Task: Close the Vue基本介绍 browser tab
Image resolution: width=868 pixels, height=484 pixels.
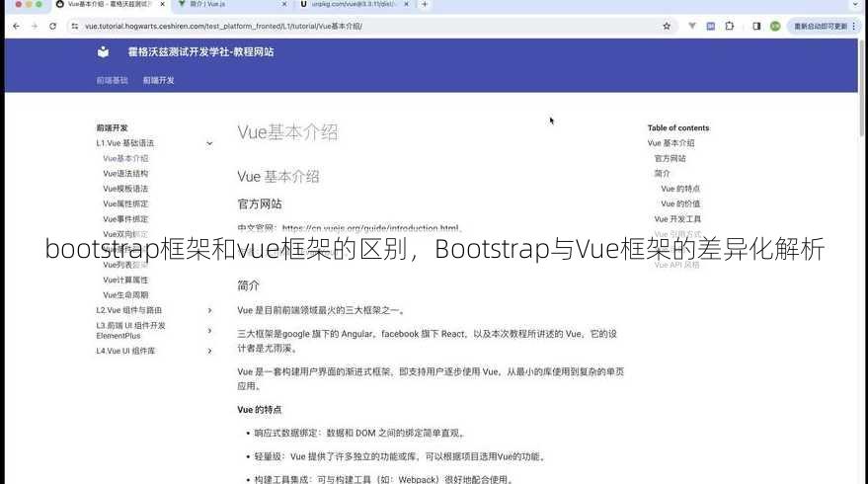Action: tap(162, 4)
